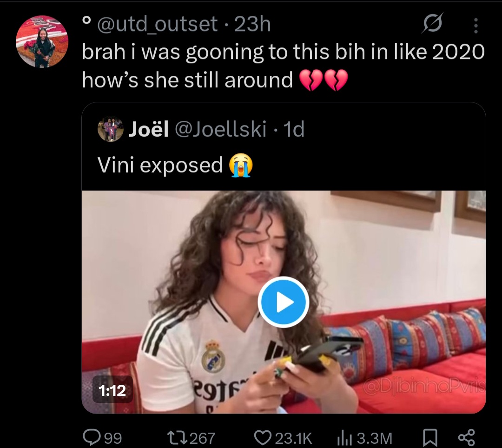
Task: Click the 1:12 video duration badge
Action: coord(112,389)
